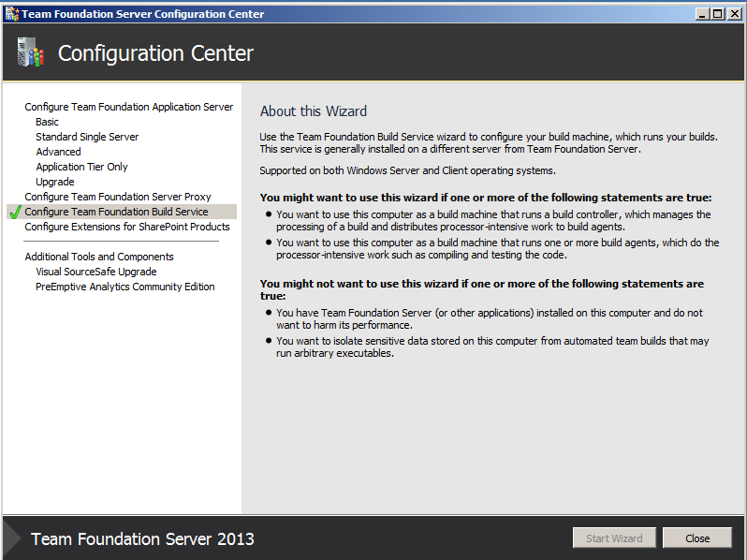Click the About this Wizard heading
Viewport: 747px width, 560px height.
coord(314,111)
